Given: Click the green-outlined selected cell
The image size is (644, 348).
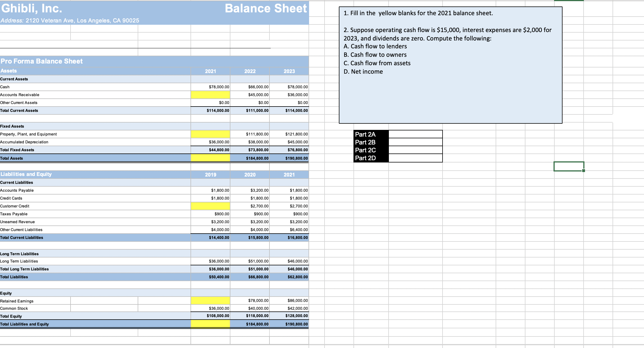Looking at the screenshot, I should click(569, 166).
